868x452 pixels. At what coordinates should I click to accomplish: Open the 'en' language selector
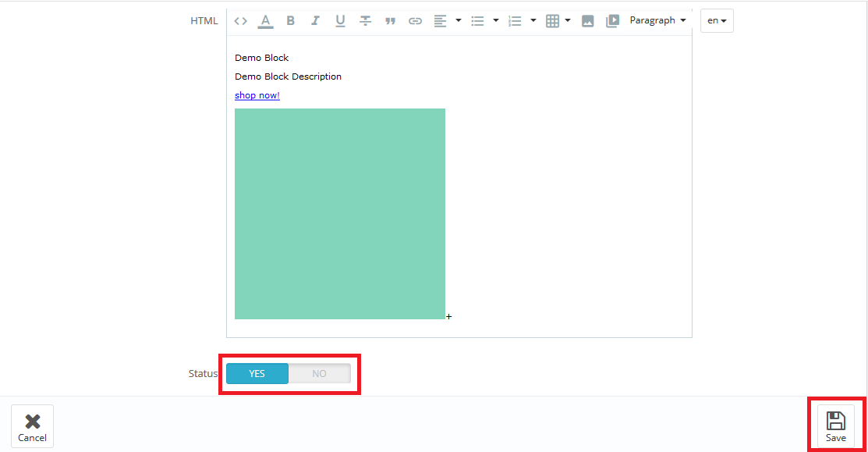tap(717, 21)
